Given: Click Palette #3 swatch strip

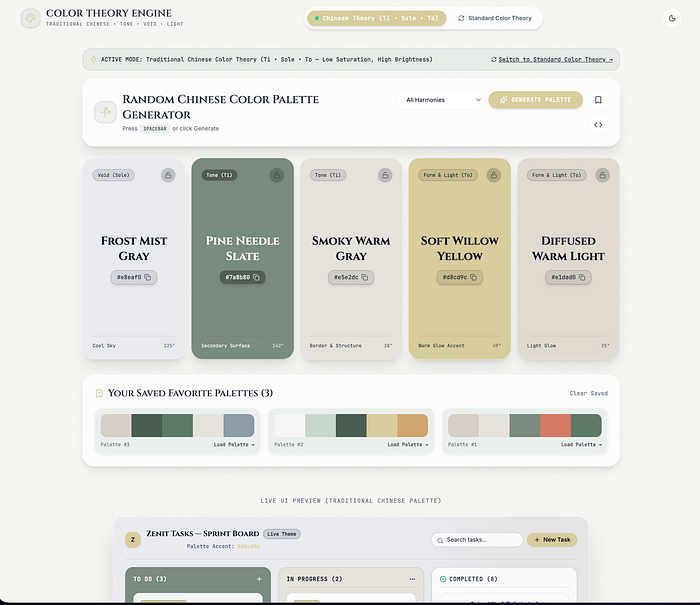Looking at the screenshot, I should [x=177, y=426].
